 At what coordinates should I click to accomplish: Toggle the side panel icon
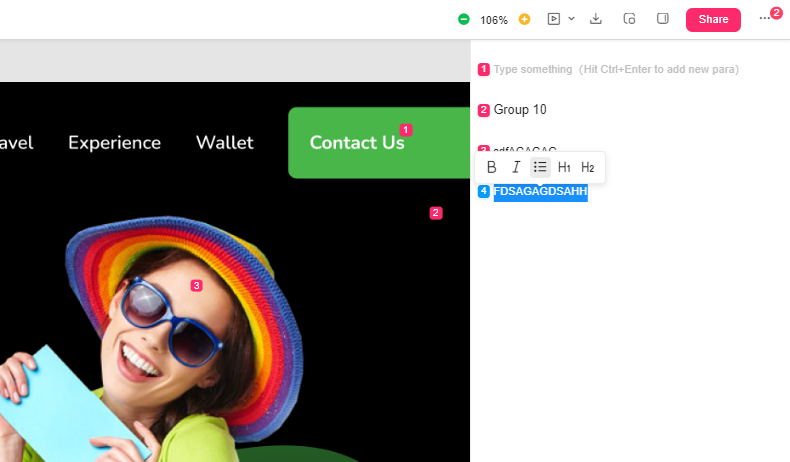tap(663, 19)
